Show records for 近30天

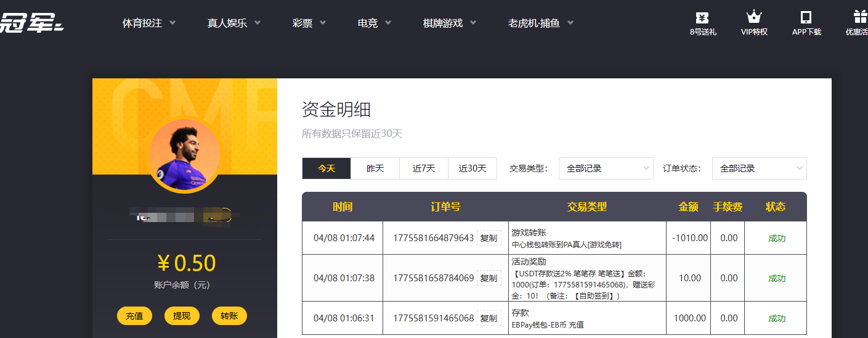(x=473, y=168)
